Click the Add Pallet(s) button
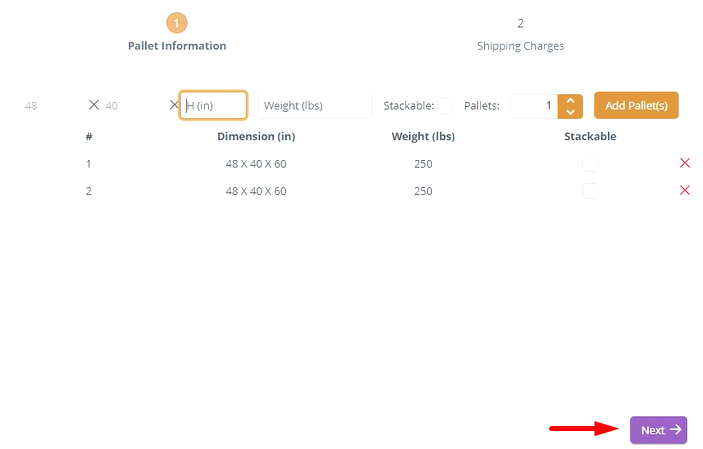This screenshot has height=449, width=703. [636, 106]
